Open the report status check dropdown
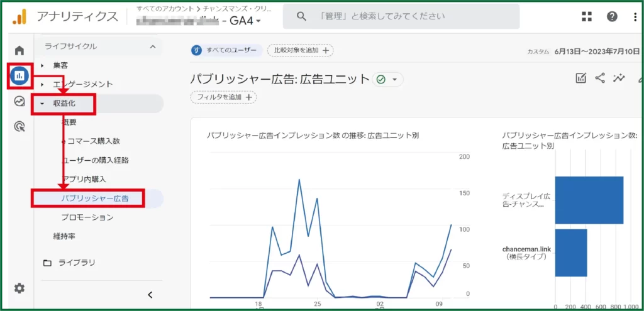This screenshot has height=311, width=644. coord(388,79)
